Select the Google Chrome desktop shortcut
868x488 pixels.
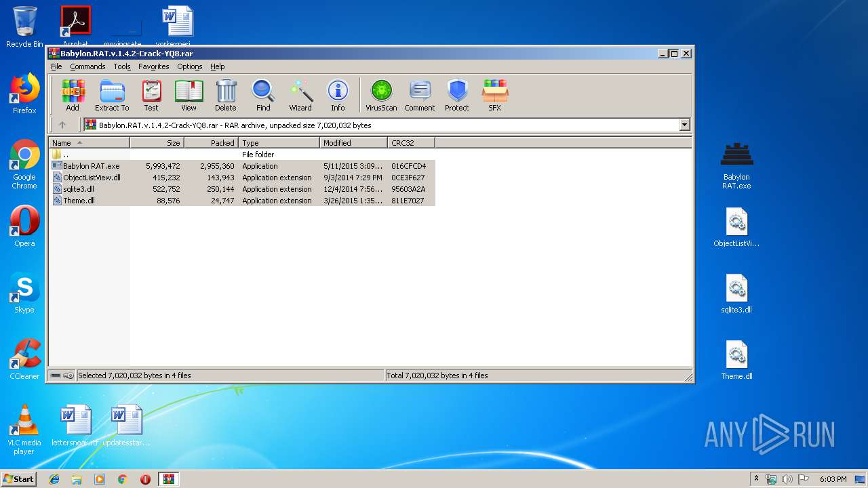click(x=24, y=164)
